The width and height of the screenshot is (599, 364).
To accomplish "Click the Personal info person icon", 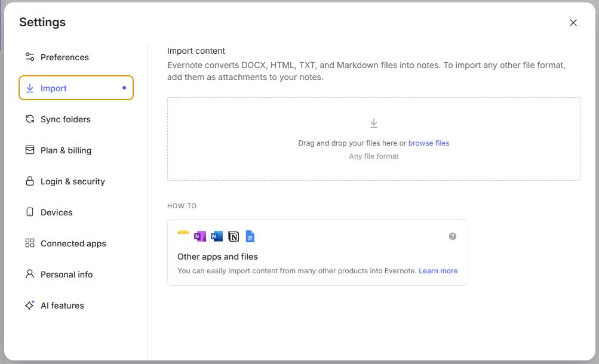I will (x=30, y=274).
